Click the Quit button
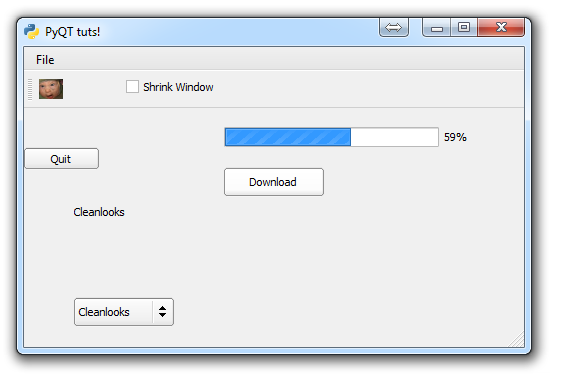 coord(62,158)
